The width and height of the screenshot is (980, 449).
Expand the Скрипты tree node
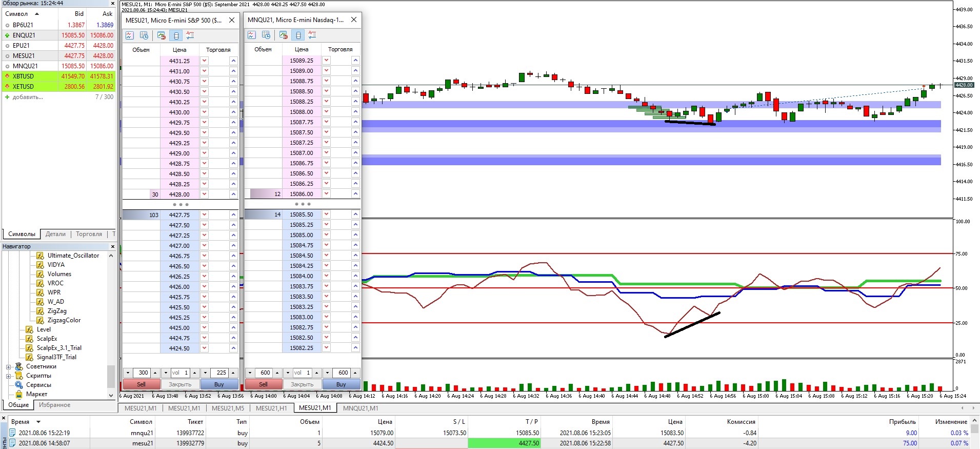(x=8, y=376)
